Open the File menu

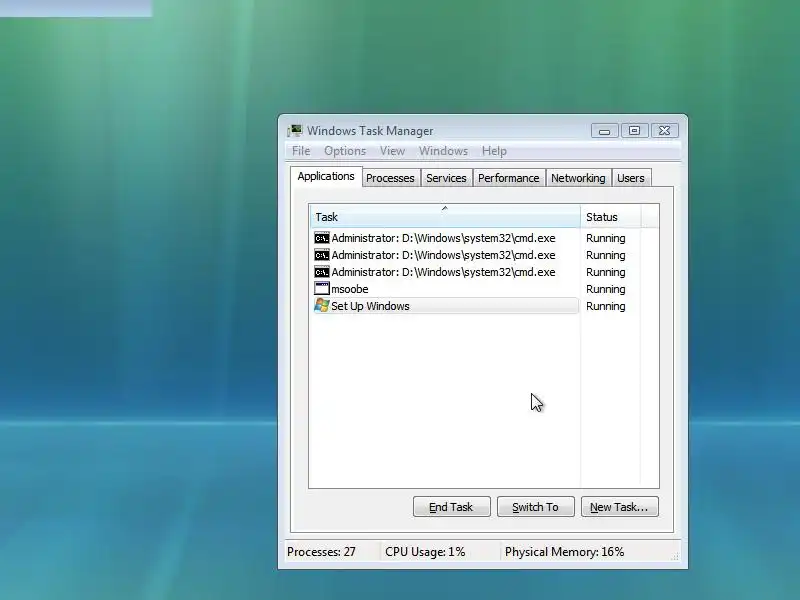click(301, 151)
